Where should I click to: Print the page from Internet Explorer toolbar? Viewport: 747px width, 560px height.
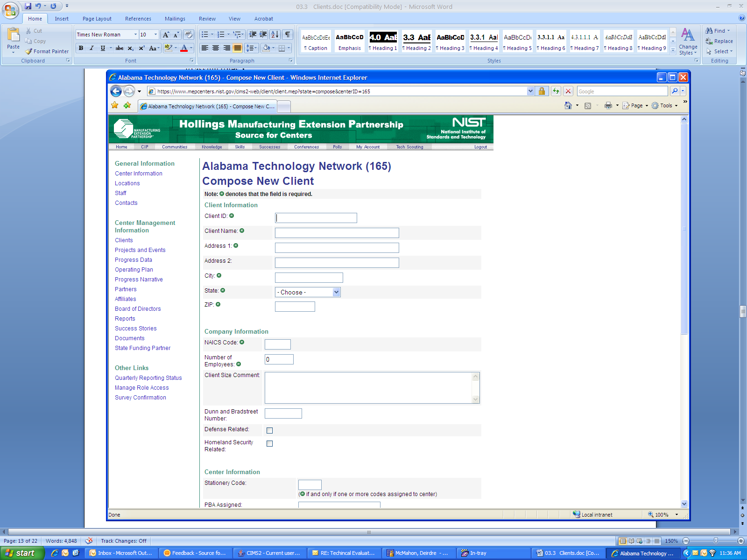point(608,105)
